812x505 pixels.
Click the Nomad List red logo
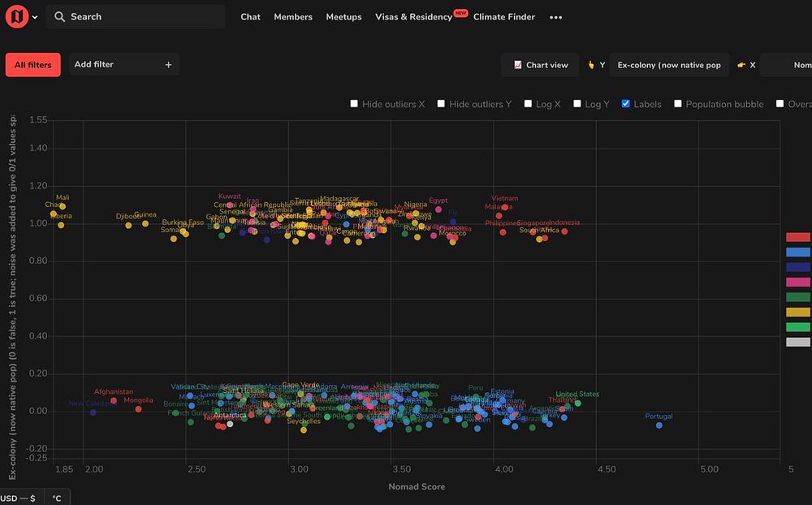pyautogui.click(x=17, y=16)
